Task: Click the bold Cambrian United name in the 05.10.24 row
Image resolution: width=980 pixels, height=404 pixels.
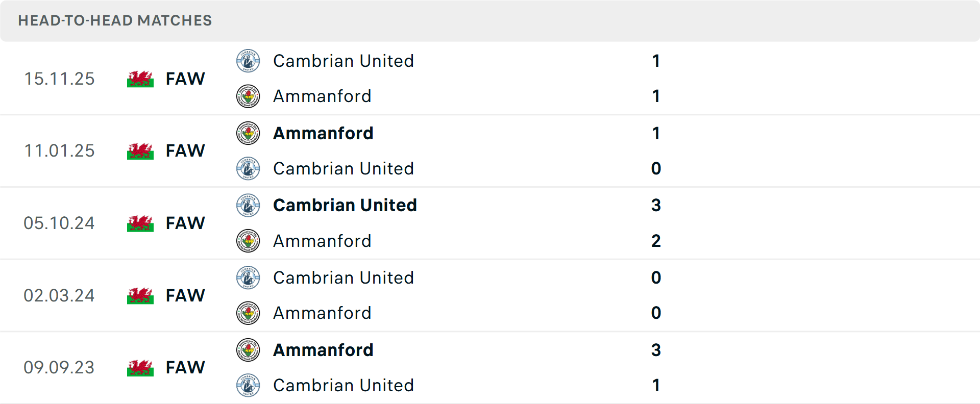Action: (345, 206)
